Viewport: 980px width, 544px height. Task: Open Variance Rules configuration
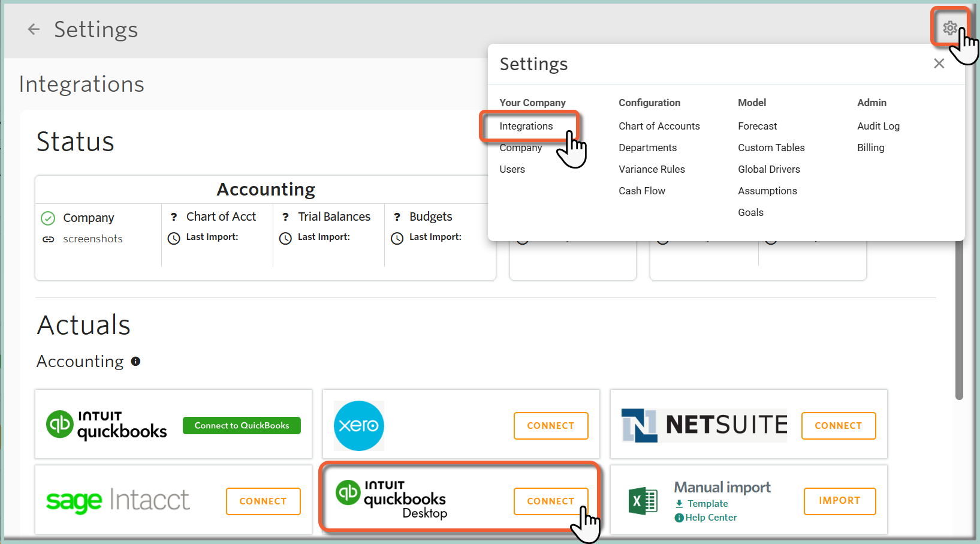click(652, 169)
